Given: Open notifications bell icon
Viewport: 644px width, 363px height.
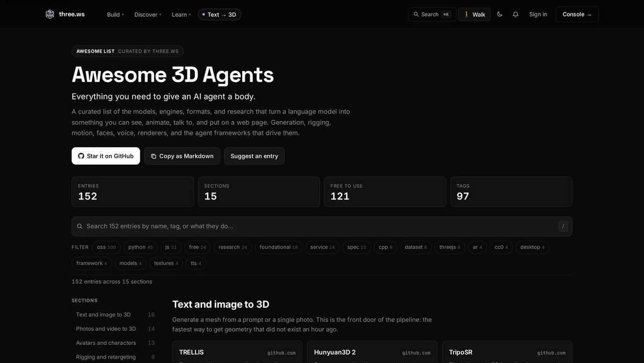Looking at the screenshot, I should point(516,15).
